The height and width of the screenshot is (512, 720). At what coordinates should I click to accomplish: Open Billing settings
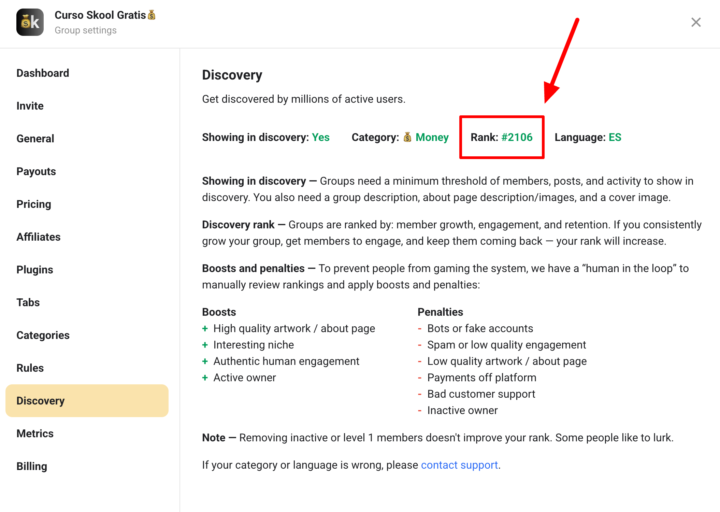(x=32, y=466)
